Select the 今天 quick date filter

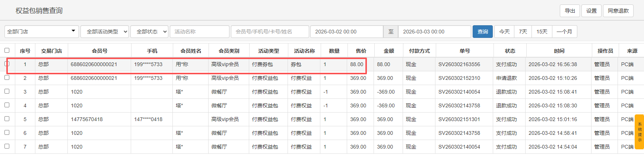point(504,32)
